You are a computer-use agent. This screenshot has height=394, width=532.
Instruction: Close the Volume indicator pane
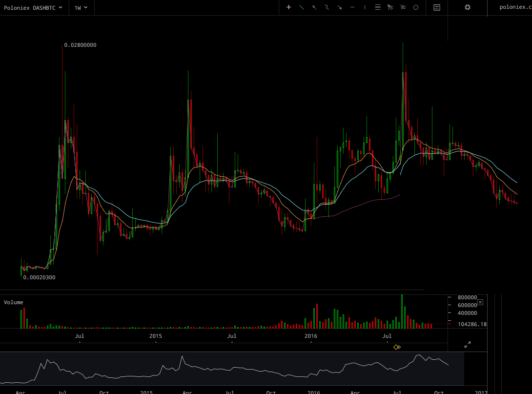pos(480,302)
